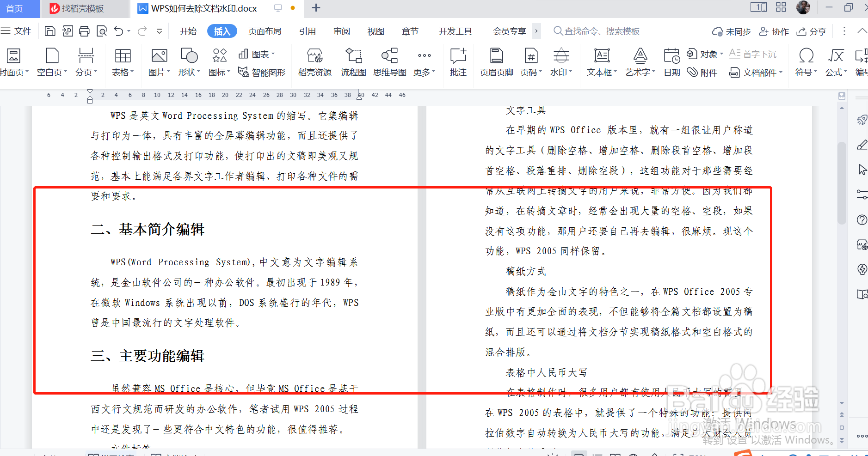Screen dimensions: 868x456
Task: Click the Icons (图标) library button
Action: (x=219, y=62)
